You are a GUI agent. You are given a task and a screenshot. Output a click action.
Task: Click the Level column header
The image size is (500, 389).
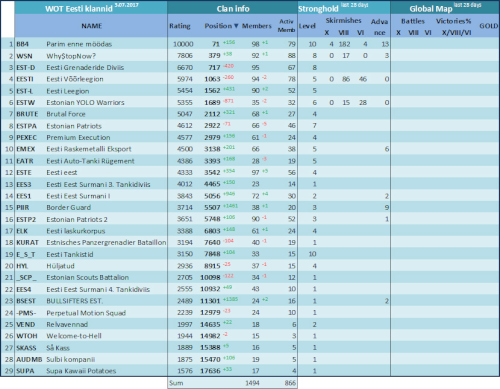(x=307, y=26)
